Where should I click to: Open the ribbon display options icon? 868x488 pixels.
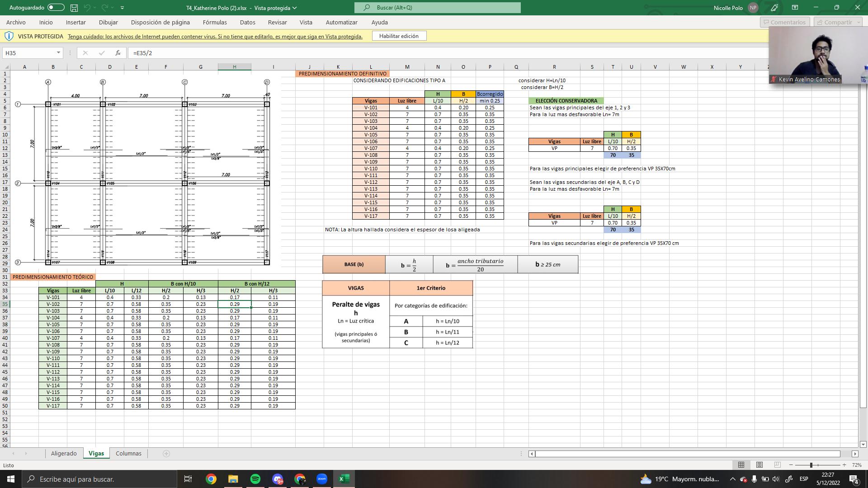tap(795, 8)
